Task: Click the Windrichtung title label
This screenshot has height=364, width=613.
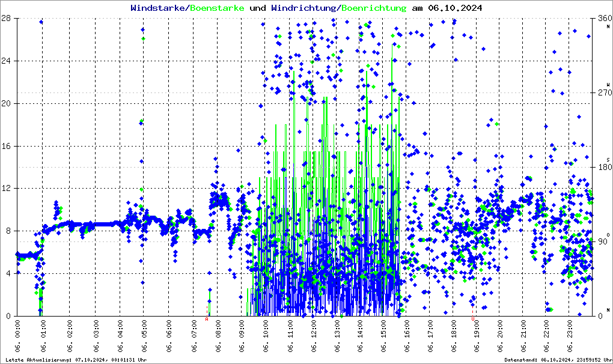Action: (x=305, y=8)
